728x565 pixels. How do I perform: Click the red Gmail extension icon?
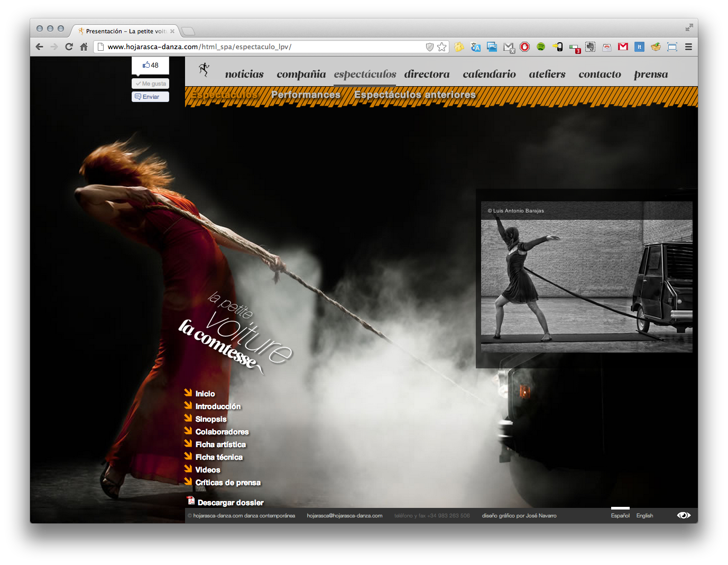coord(623,47)
